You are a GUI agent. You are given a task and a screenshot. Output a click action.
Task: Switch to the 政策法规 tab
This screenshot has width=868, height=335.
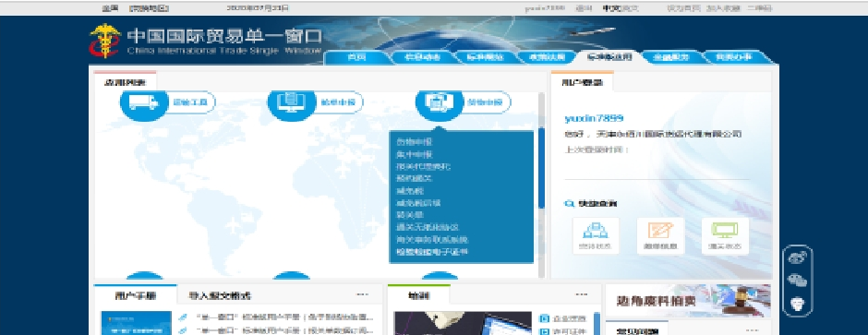(547, 57)
